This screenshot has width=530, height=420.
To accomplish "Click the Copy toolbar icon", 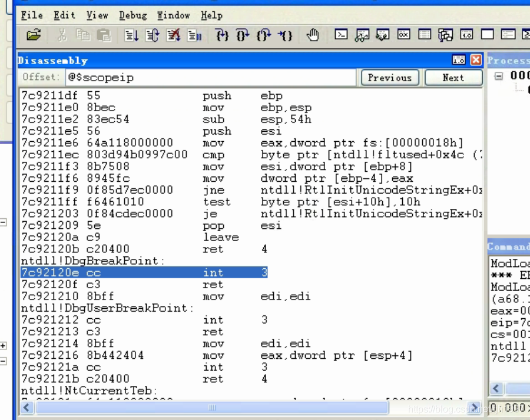I will click(x=83, y=35).
